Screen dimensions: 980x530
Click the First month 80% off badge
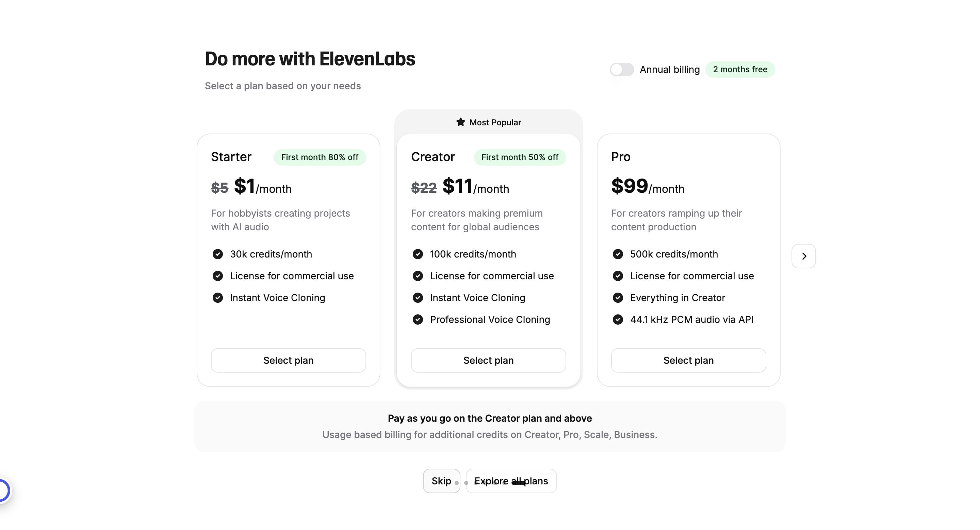point(320,157)
